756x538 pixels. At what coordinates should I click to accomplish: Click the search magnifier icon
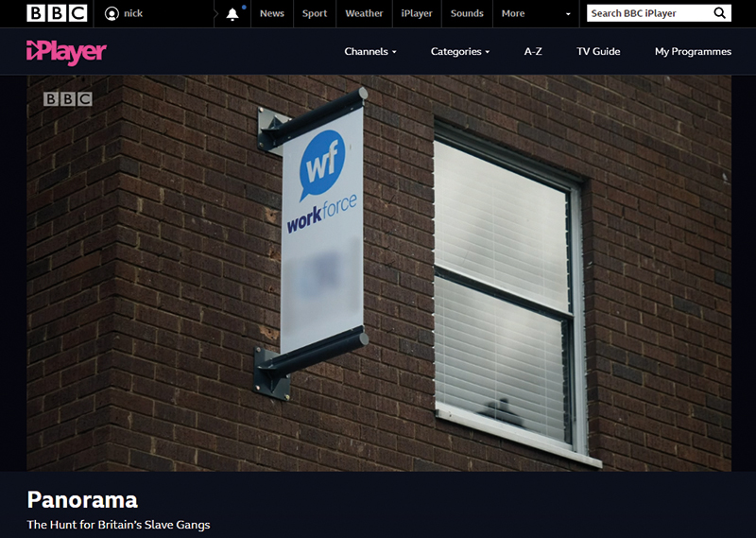click(x=719, y=13)
